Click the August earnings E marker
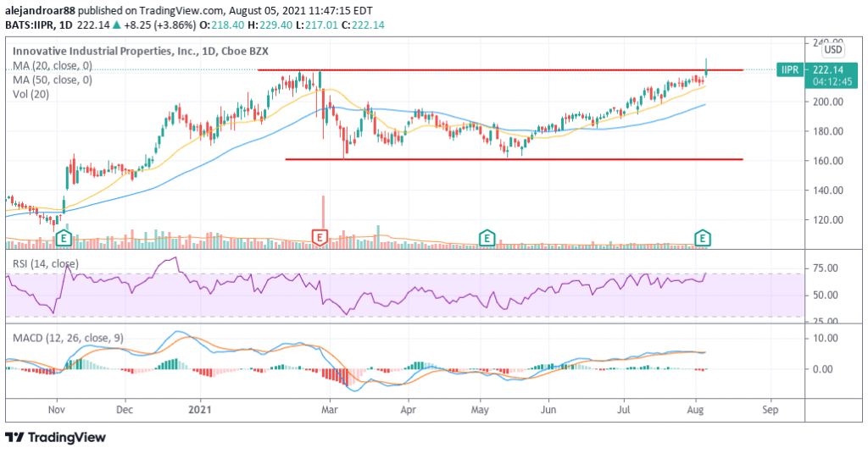The image size is (868, 453). (703, 239)
